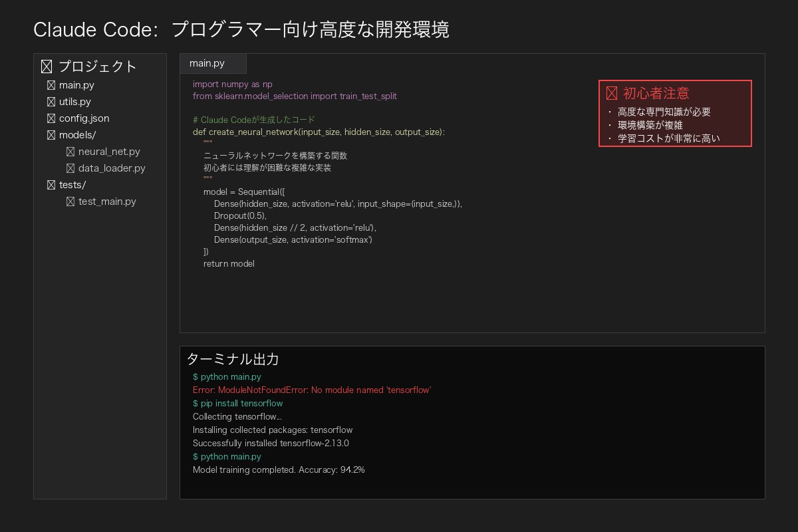
Task: Click the file icon beside data_loader.py
Action: coord(70,168)
